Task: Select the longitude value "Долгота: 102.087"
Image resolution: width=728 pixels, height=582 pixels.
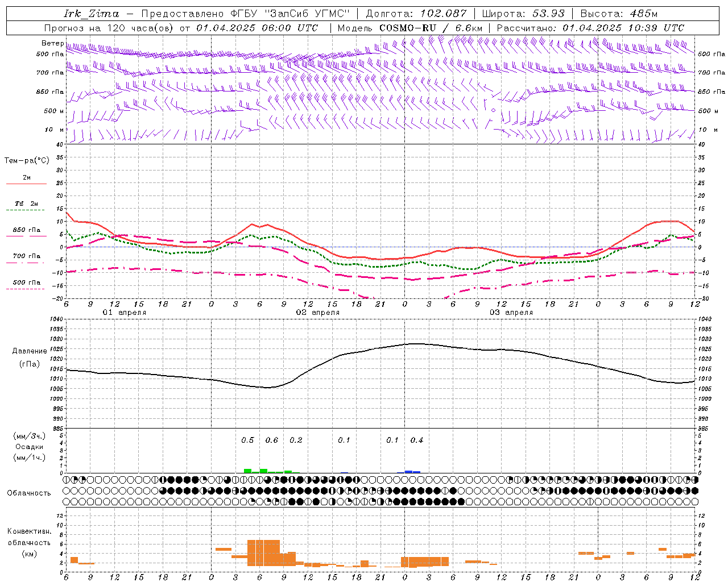Action: (x=416, y=14)
